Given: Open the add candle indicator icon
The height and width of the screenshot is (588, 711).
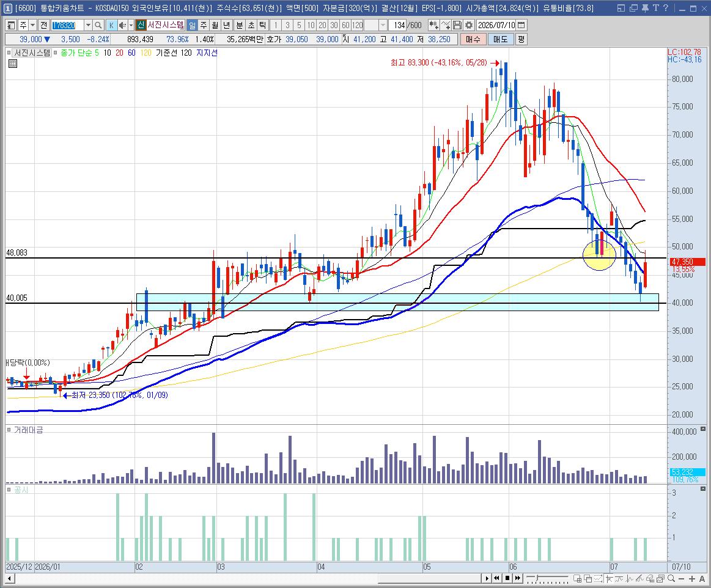Looking at the screenshot, I should pyautogui.click(x=433, y=26).
